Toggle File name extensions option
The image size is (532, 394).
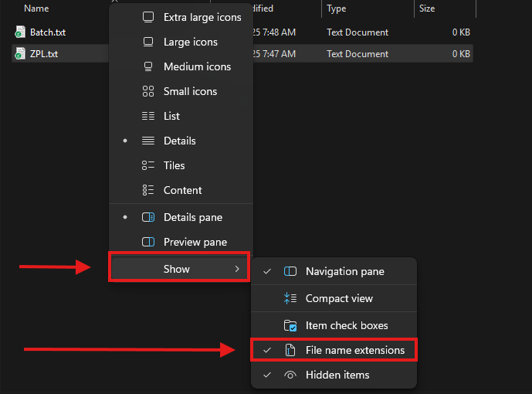(x=354, y=350)
